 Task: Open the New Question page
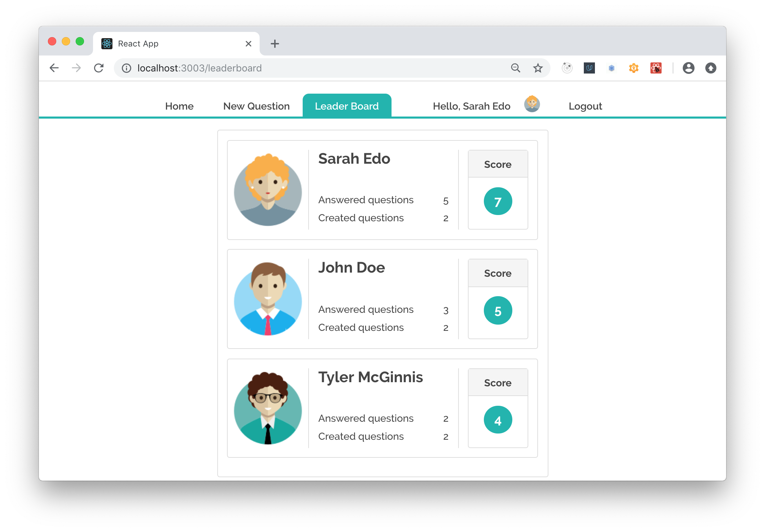tap(256, 106)
